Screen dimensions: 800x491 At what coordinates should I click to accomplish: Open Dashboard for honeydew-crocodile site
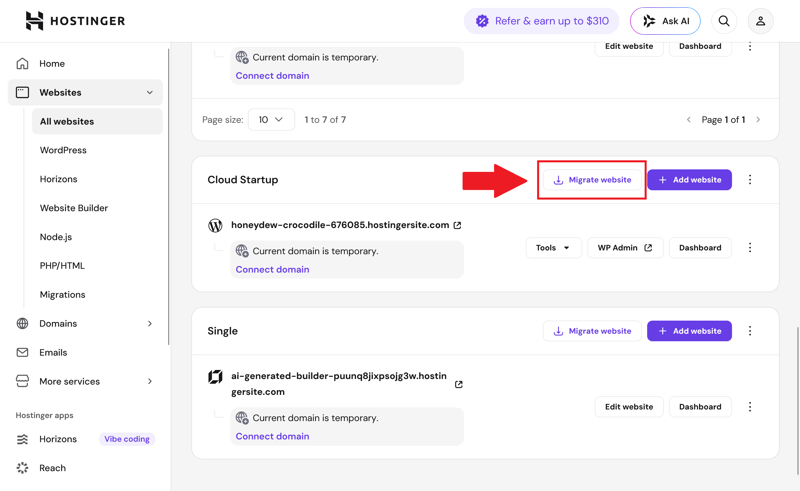click(x=700, y=248)
